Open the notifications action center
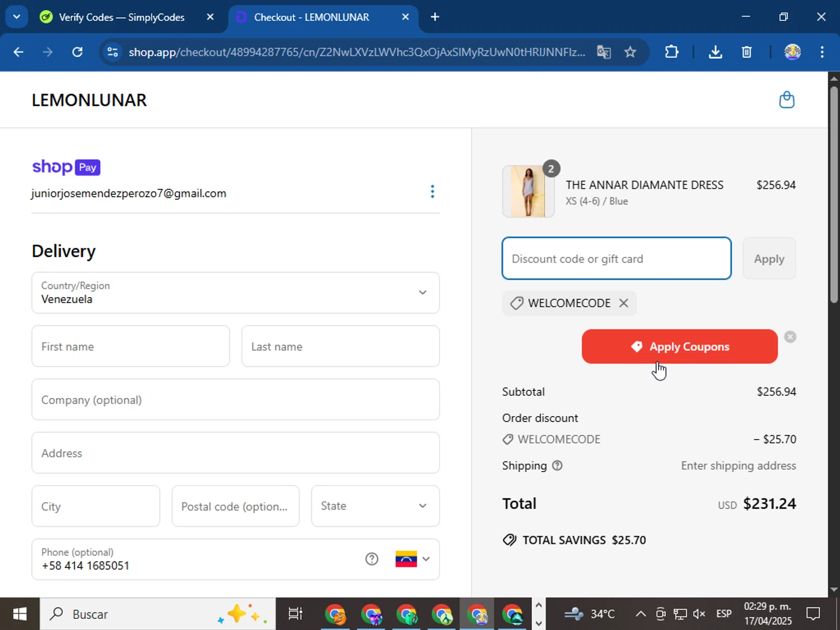The image size is (840, 630). (813, 614)
